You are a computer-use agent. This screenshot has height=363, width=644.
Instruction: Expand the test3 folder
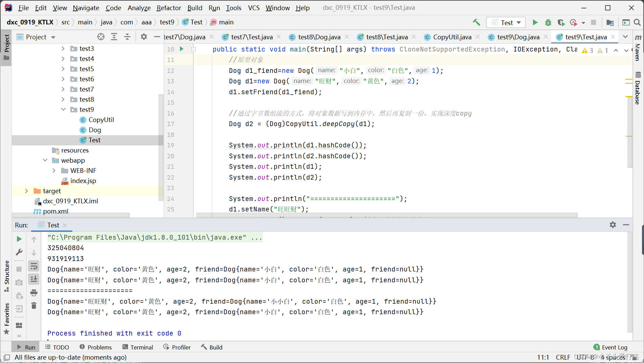63,48
